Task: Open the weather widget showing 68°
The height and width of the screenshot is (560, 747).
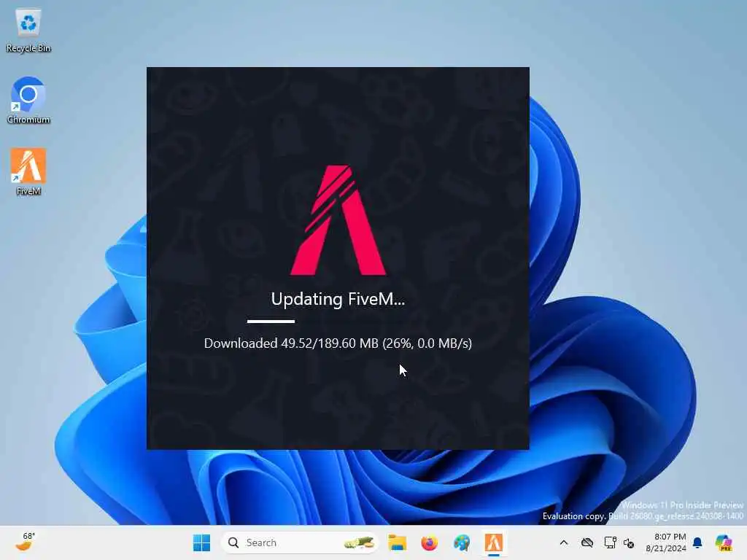Action: pyautogui.click(x=25, y=542)
